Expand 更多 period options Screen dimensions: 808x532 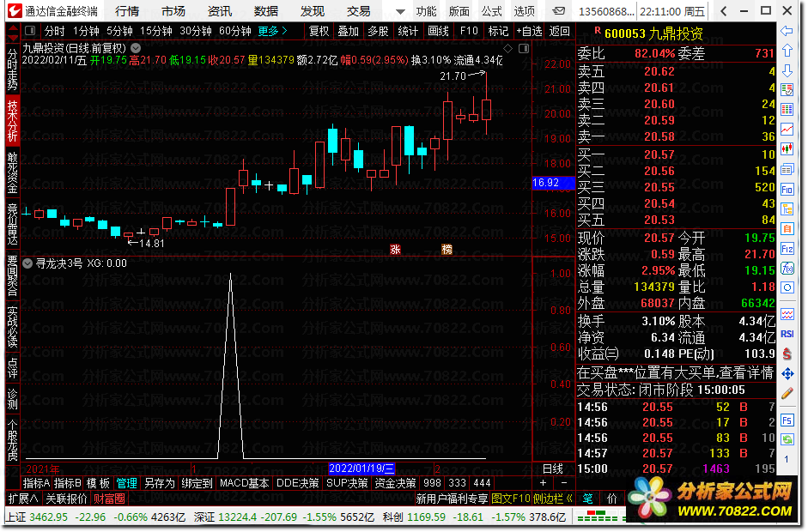coord(272,31)
